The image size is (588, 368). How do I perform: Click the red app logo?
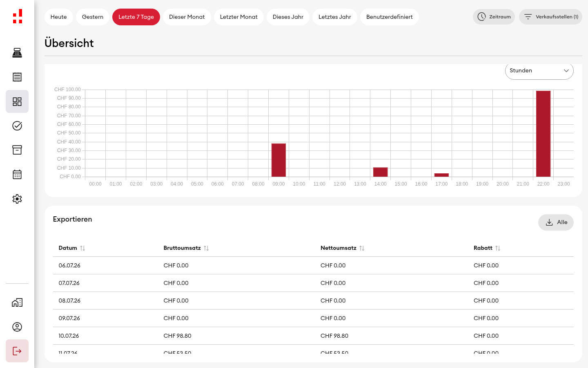coord(18,16)
